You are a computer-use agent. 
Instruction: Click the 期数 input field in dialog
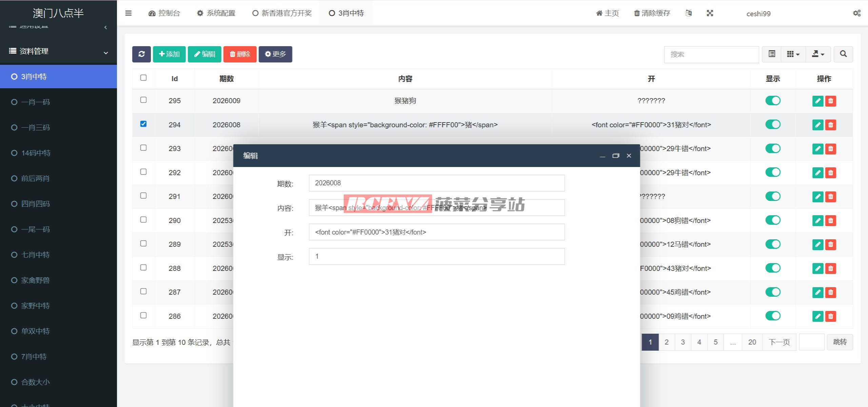point(436,183)
